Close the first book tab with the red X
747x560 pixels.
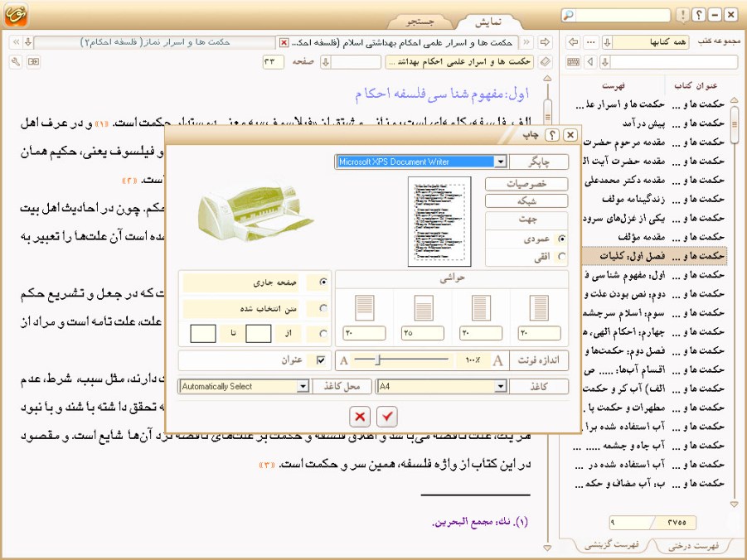(284, 43)
